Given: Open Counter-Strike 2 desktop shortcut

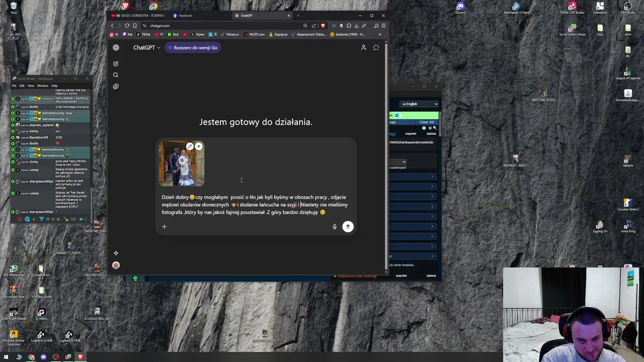Looking at the screenshot, I should click(x=628, y=204).
